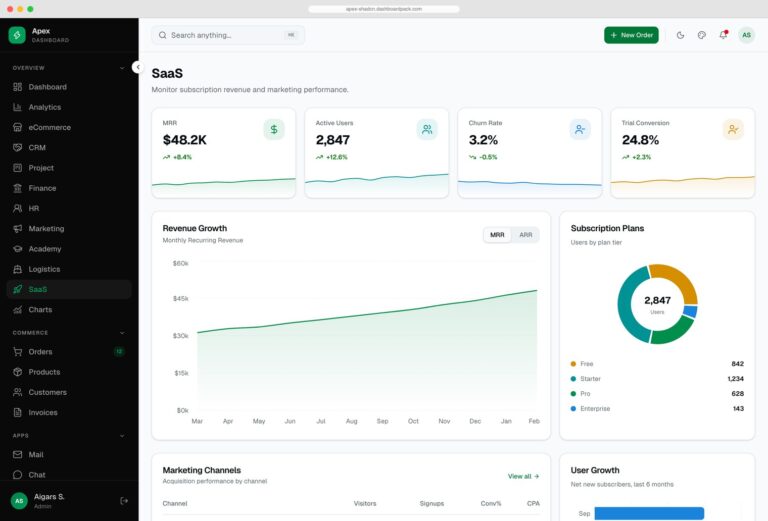Navigate to Finance page
The height and width of the screenshot is (521, 768).
pyautogui.click(x=69, y=188)
